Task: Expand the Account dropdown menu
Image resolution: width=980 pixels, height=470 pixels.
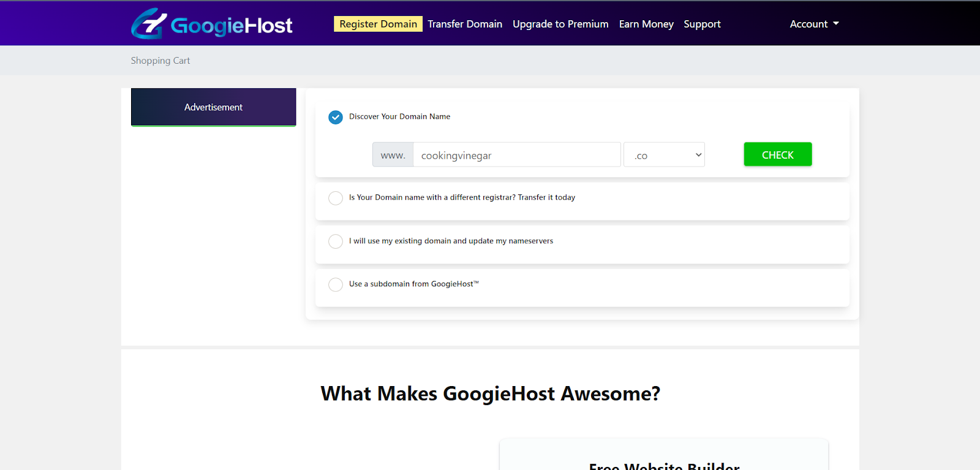Action: point(814,24)
